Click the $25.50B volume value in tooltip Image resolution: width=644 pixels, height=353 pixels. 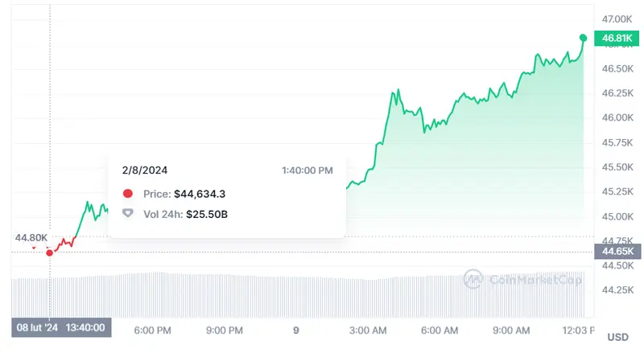[207, 214]
